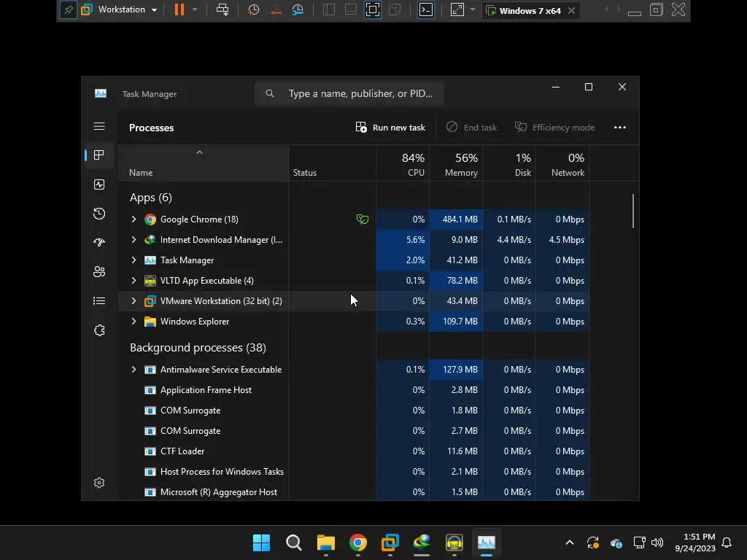Show the bottom thumbnail bar layout icon
This screenshot has width=747, height=560.
351,10
